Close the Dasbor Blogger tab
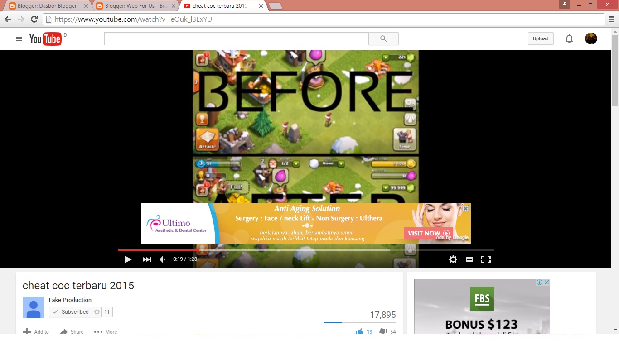This screenshot has height=364, width=619. pyautogui.click(x=86, y=6)
